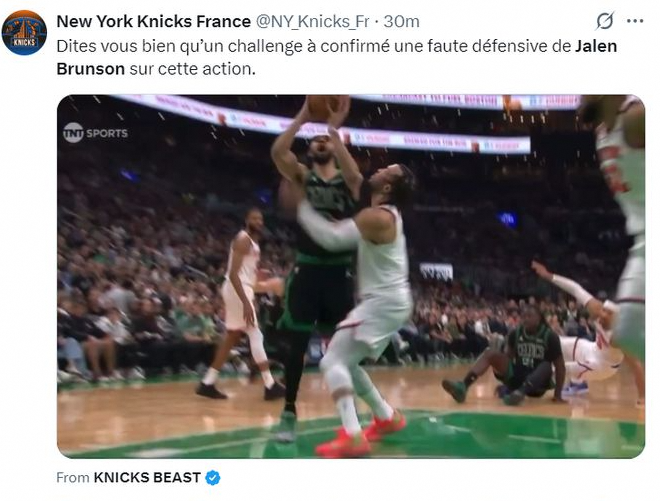
Task: Click the bold word Jalen in the tweet
Action: [596, 46]
